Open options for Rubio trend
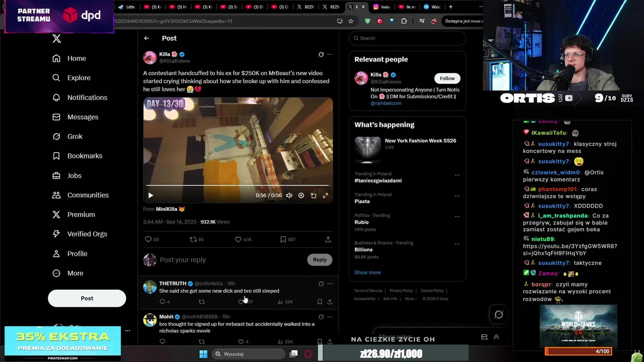The image size is (644, 362). pos(457,216)
